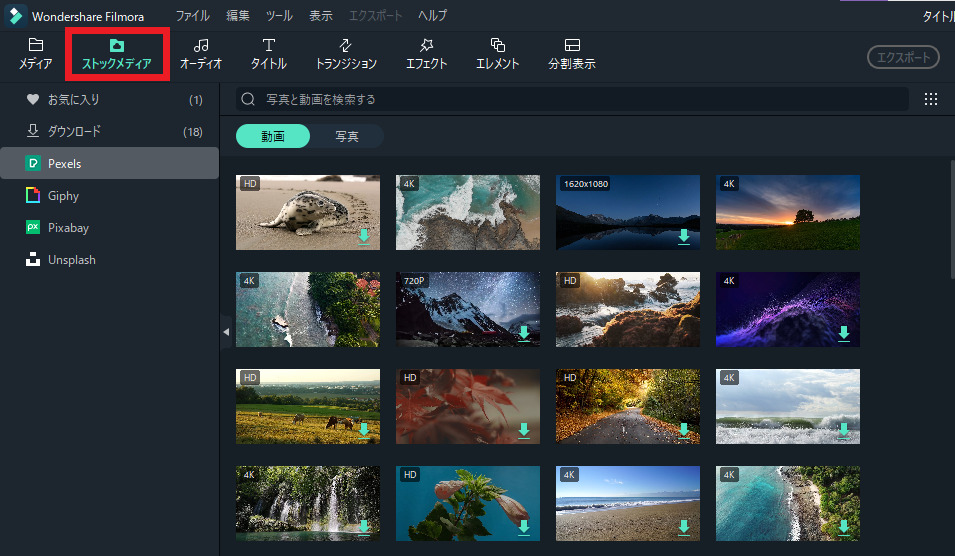Select the HD rocky shore waves thumbnail

point(628,309)
